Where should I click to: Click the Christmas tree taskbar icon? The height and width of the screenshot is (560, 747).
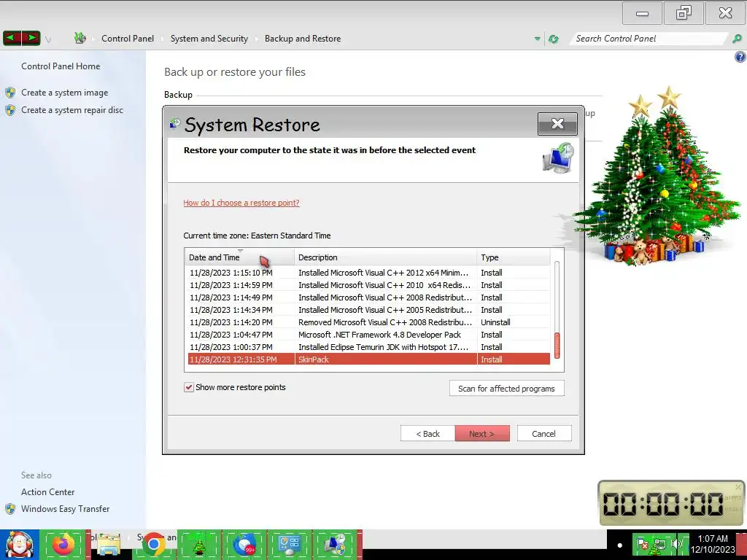click(200, 545)
